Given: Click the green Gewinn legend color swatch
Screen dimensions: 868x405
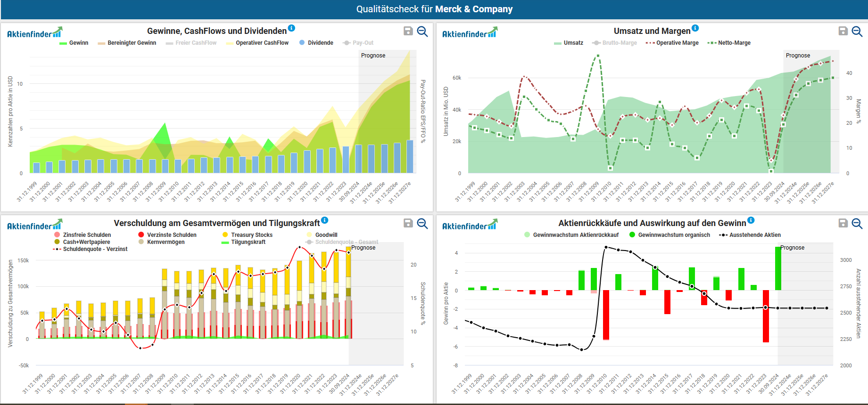Looking at the screenshot, I should (63, 43).
